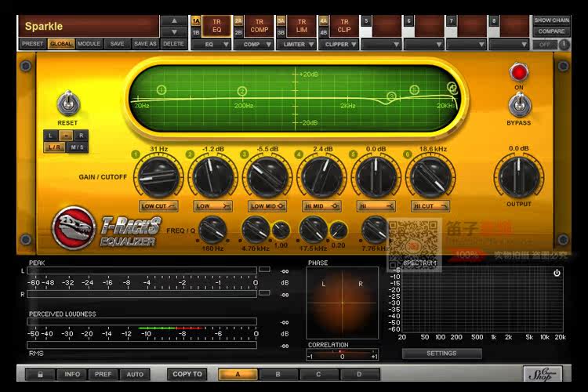Click the LOW MID filter type button
The image size is (588, 392).
(267, 206)
